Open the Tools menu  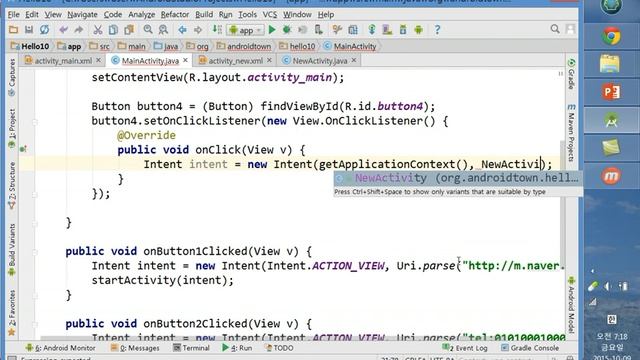tap(247, 15)
